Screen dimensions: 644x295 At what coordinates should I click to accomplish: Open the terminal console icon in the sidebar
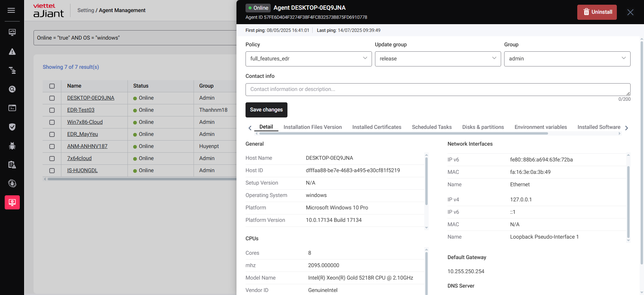(12, 108)
